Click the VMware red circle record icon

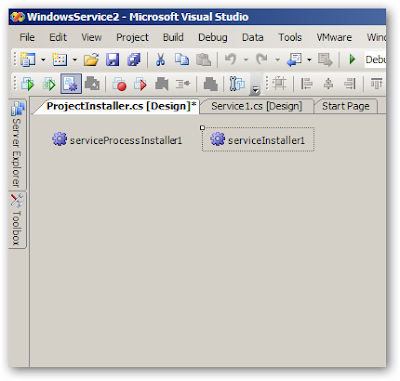tap(119, 84)
